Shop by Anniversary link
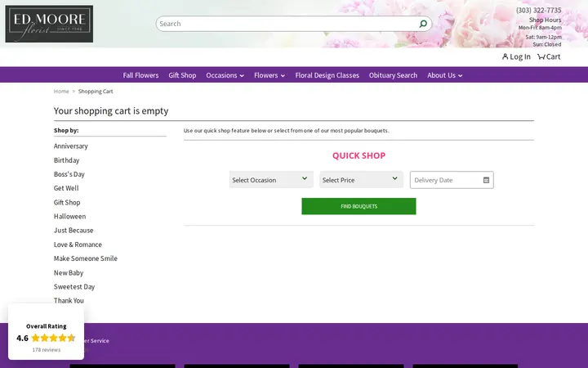This screenshot has height=368, width=588. point(70,146)
